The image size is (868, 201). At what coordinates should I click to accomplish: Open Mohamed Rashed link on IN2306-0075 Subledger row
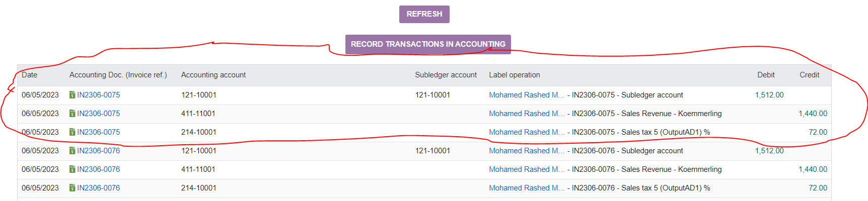(527, 95)
